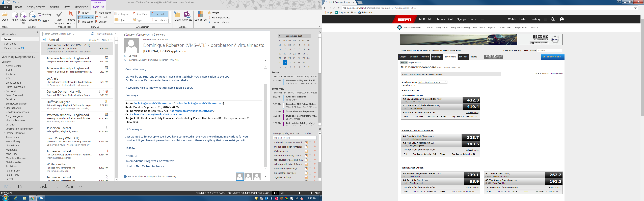Open FILE tab in Outlook
The width and height of the screenshot is (644, 201).
pyautogui.click(x=6, y=8)
